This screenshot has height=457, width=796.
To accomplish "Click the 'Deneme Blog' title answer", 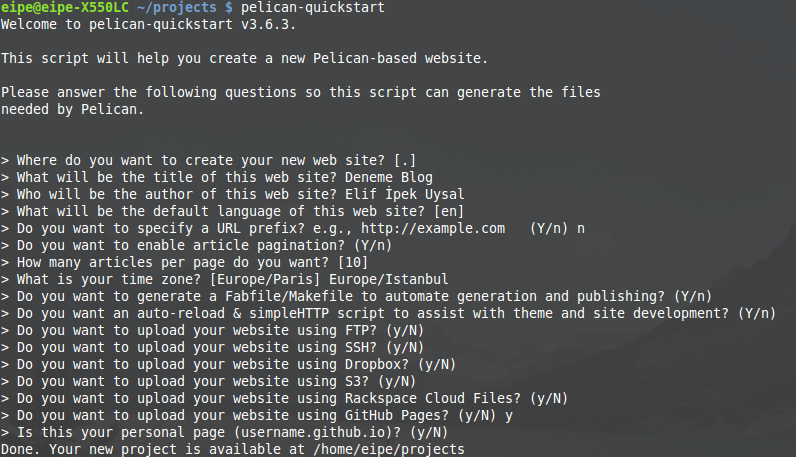I will click(x=389, y=177).
